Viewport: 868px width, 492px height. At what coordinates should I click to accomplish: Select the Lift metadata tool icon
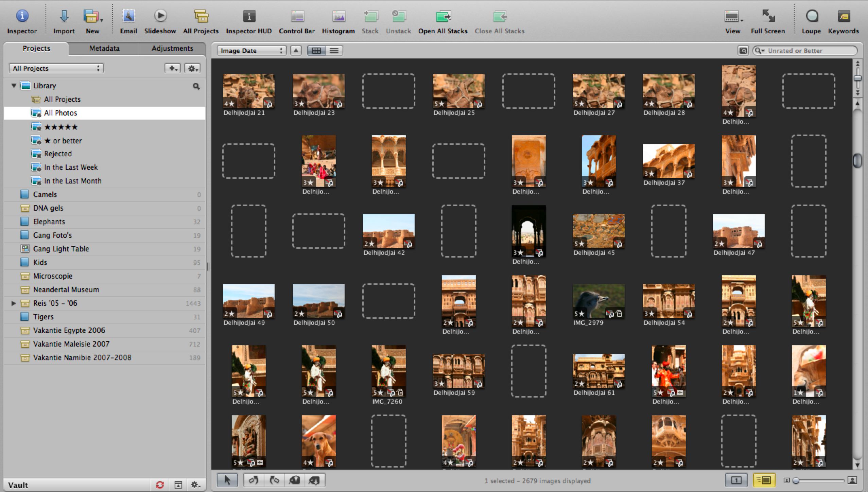[x=294, y=480]
